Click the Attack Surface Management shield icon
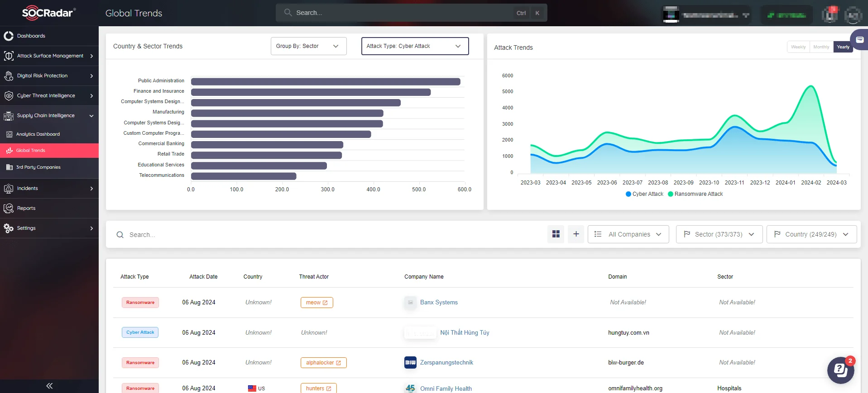The image size is (868, 393). tap(9, 56)
